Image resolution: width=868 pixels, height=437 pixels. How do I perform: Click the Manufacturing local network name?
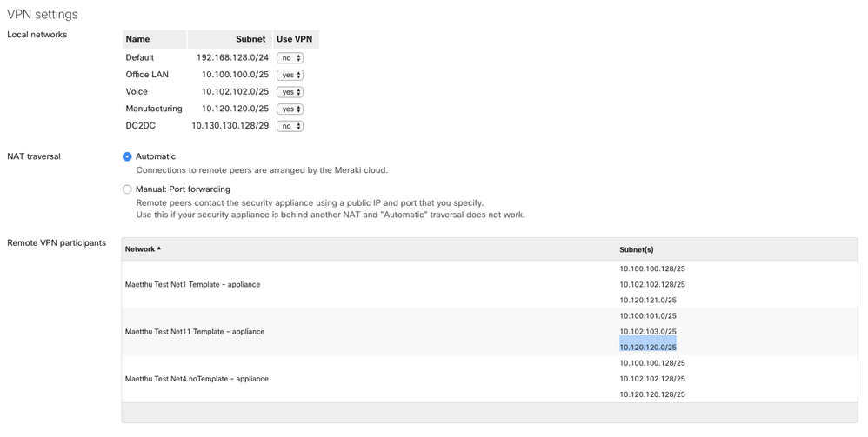click(154, 109)
